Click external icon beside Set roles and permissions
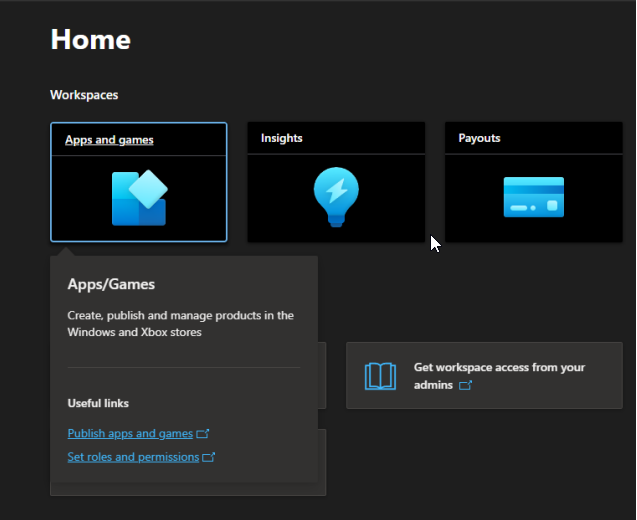Image resolution: width=637 pixels, height=520 pixels. pos(209,458)
